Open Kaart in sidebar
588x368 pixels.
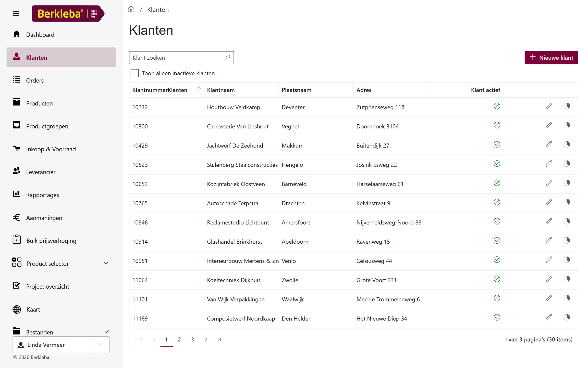pyautogui.click(x=61, y=309)
